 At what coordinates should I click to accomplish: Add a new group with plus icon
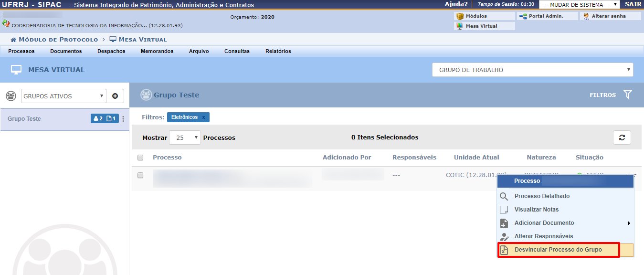pyautogui.click(x=115, y=96)
